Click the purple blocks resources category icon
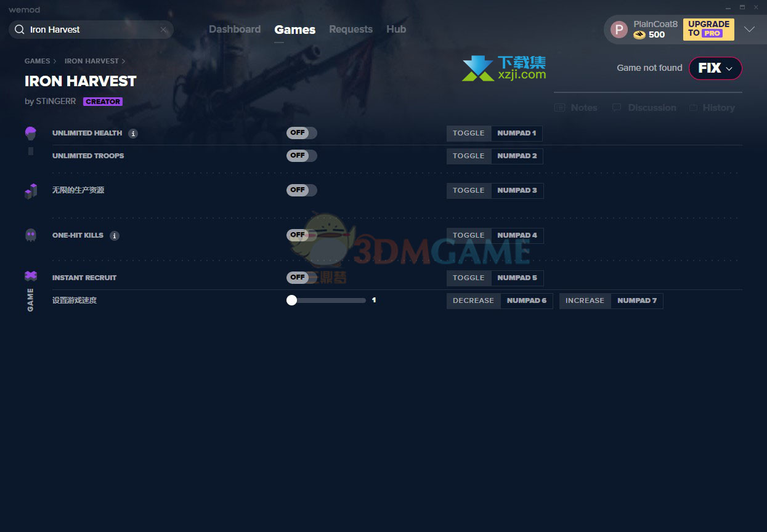This screenshot has width=767, height=532. coord(31,191)
